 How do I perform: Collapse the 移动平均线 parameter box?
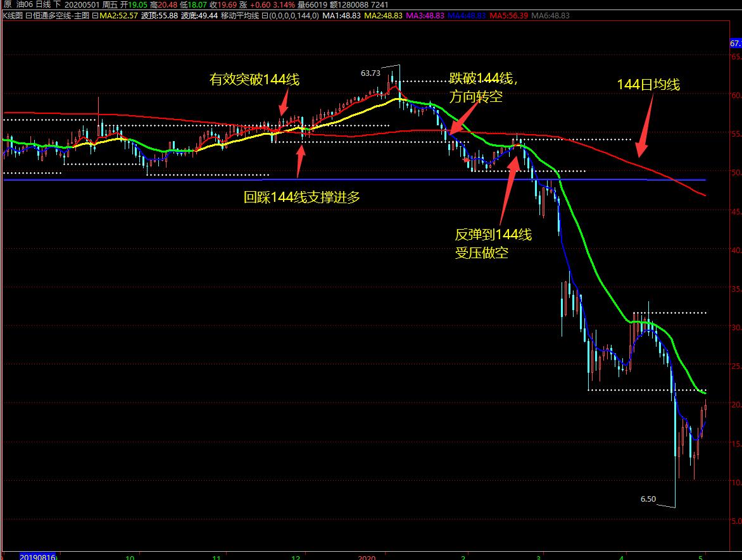(265, 16)
